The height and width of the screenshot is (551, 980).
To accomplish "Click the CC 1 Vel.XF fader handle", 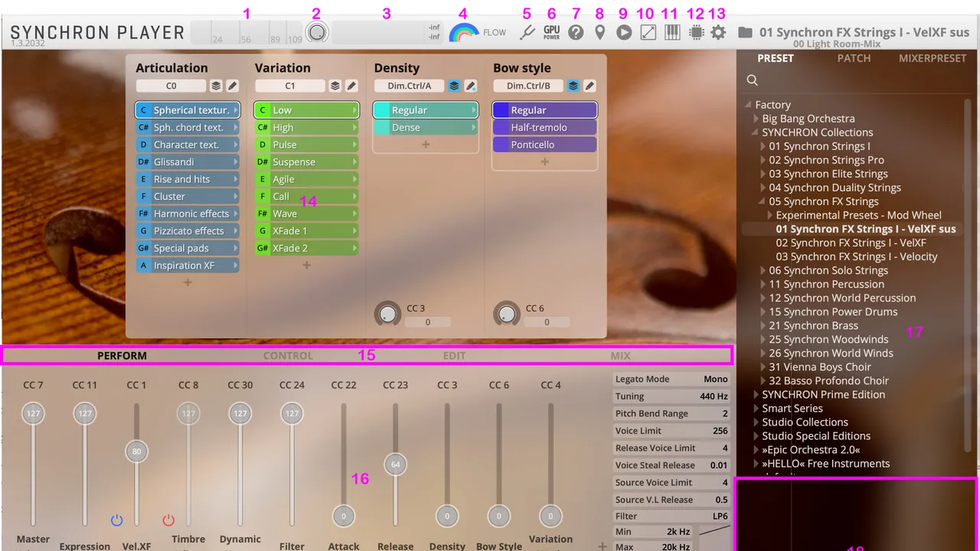I will tap(136, 451).
